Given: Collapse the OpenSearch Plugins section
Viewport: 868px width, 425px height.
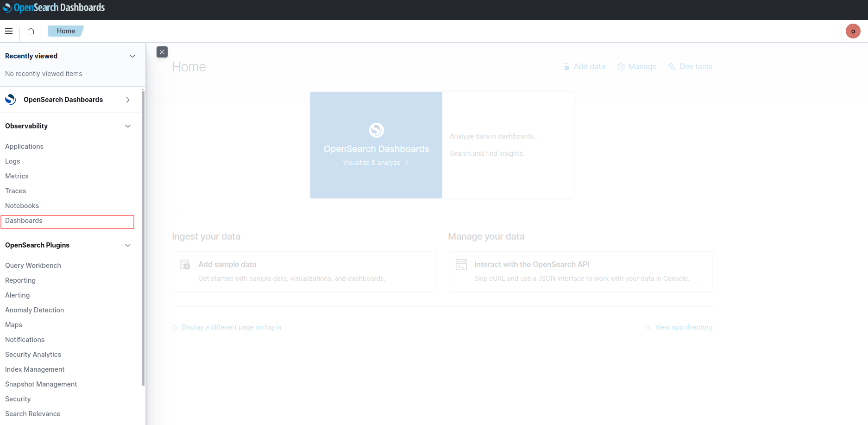Looking at the screenshot, I should click(128, 245).
